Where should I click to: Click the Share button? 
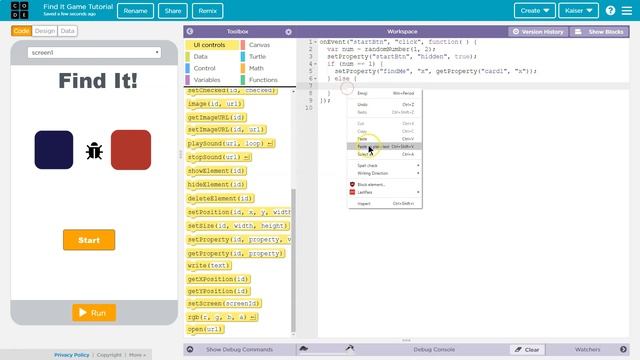point(173,11)
